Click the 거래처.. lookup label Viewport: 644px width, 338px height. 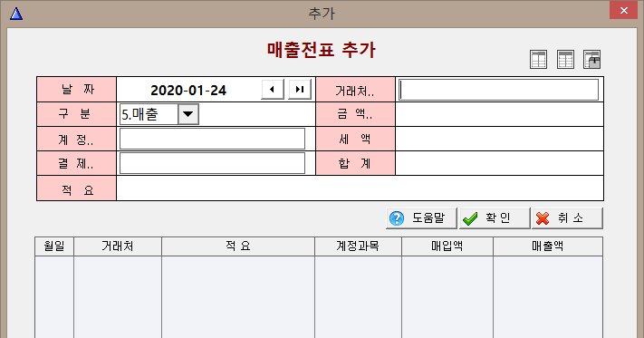coord(355,90)
